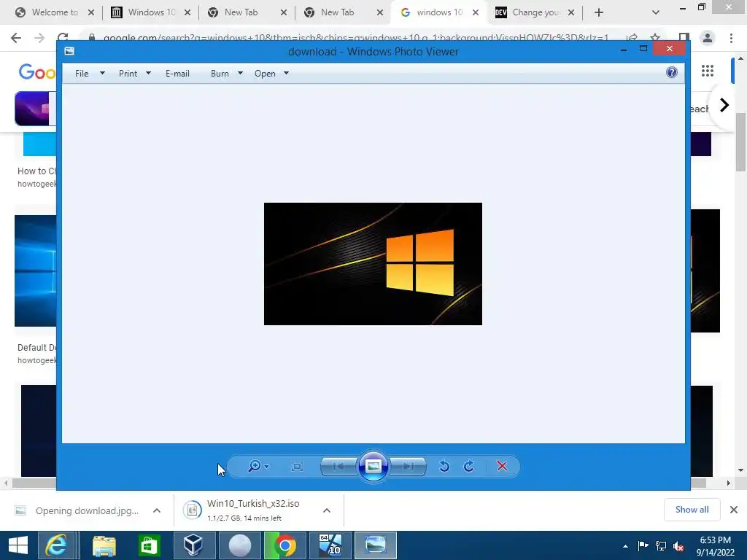The height and width of the screenshot is (560, 747).
Task: Click the network tray icon
Action: click(661, 546)
